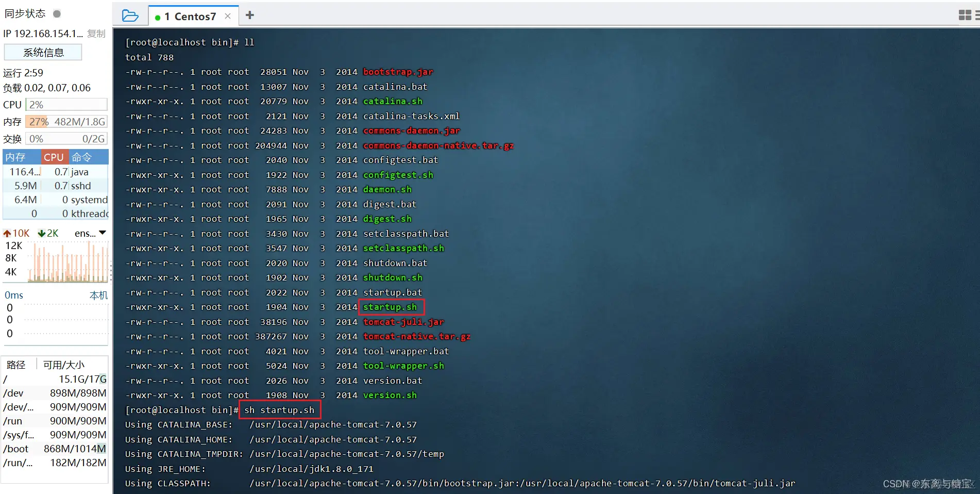Click catalina.sh in the terminal listing
The height and width of the screenshot is (494, 980).
pyautogui.click(x=393, y=101)
